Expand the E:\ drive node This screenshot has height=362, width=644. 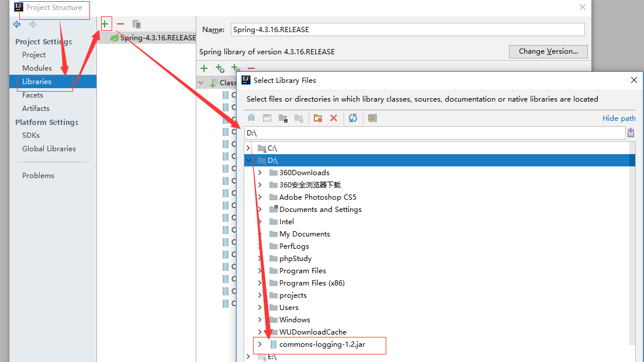click(248, 357)
